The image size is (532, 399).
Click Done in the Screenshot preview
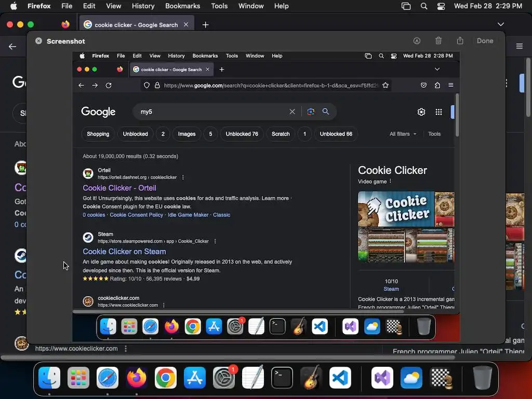click(485, 41)
